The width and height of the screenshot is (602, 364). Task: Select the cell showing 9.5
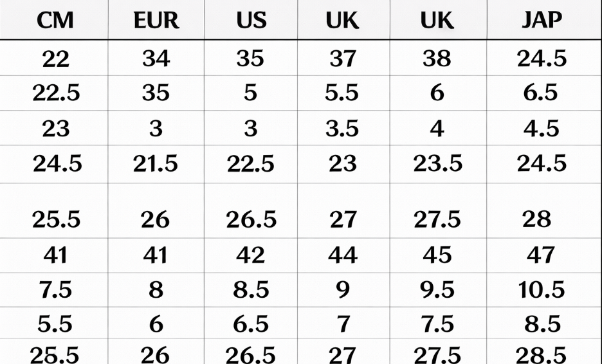437,290
